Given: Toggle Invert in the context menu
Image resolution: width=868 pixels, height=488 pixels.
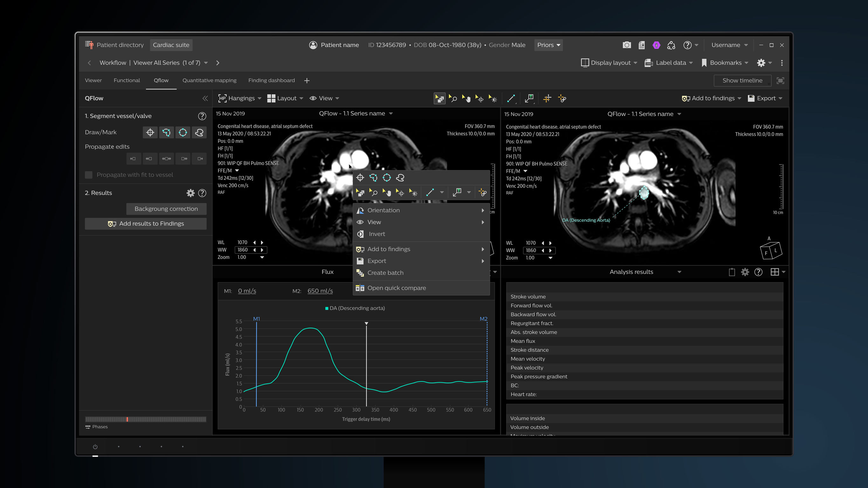Looking at the screenshot, I should tap(376, 234).
